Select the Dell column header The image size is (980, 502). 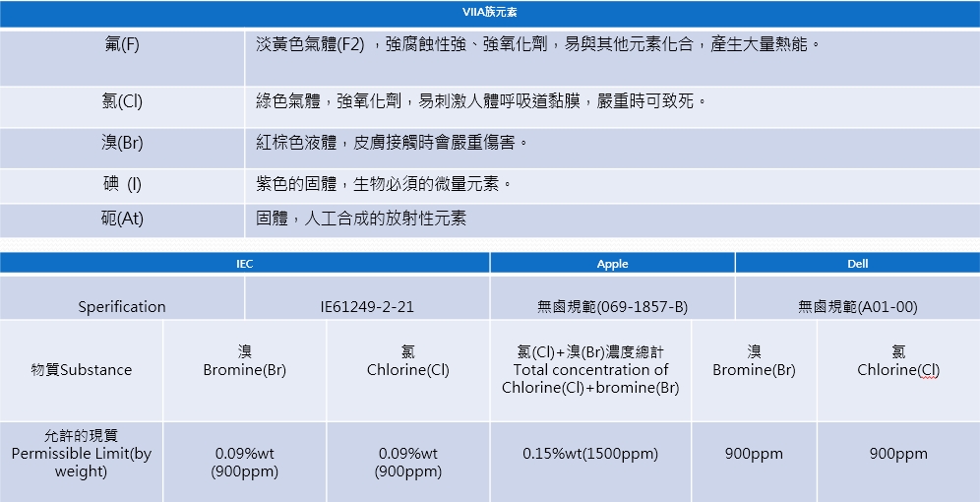pos(857,264)
